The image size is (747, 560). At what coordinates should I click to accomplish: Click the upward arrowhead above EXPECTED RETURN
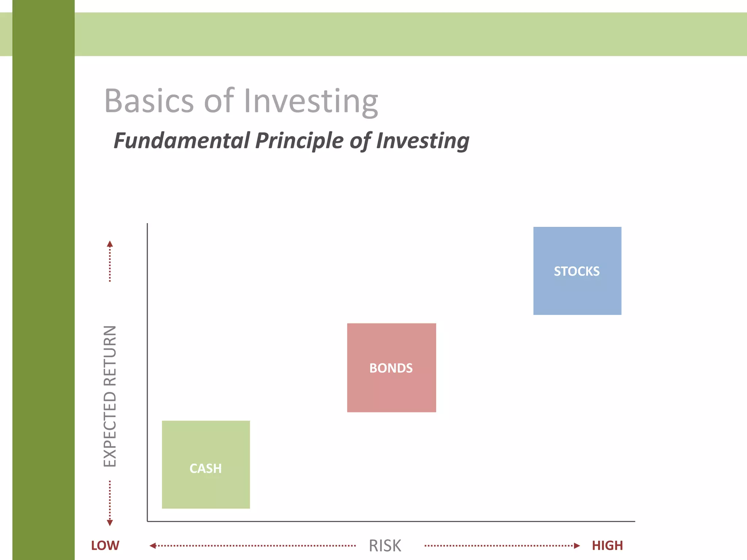click(x=110, y=244)
